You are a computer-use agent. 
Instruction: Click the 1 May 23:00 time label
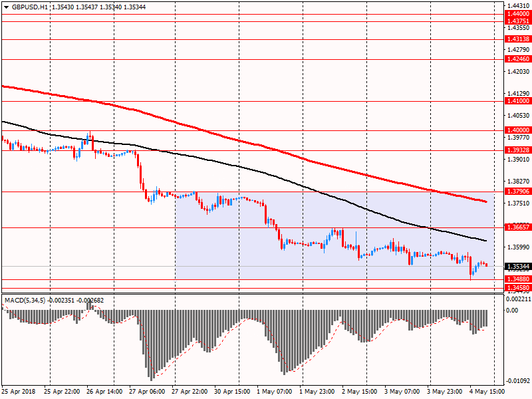(x=317, y=392)
